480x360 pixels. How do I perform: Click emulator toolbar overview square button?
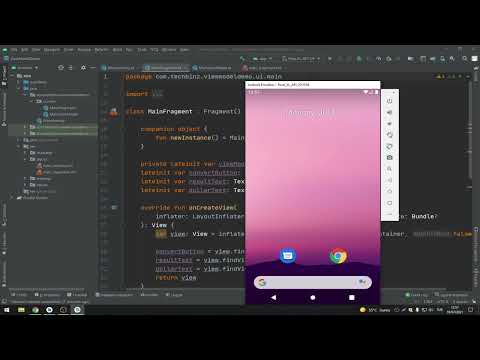point(389,203)
